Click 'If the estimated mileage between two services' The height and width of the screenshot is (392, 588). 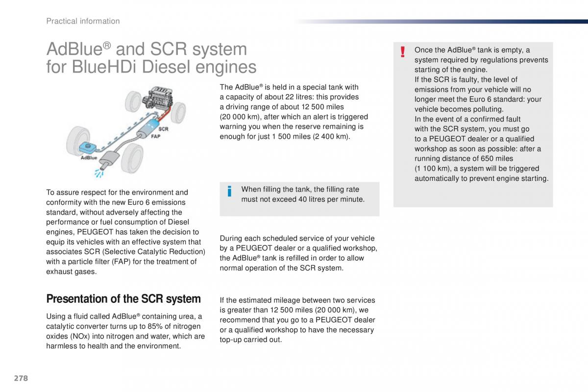tap(297, 300)
